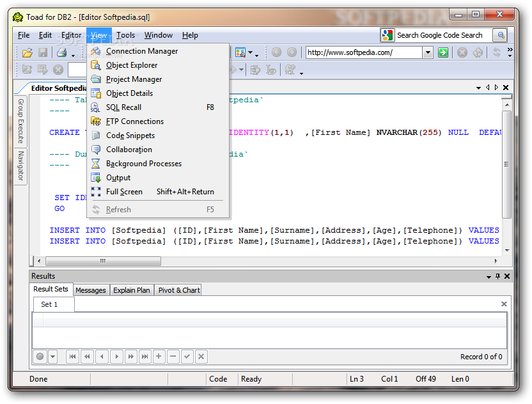Viewport: 532px width, 404px height.
Task: Click the toolbar overflow chevron
Action: pyautogui.click(x=510, y=52)
